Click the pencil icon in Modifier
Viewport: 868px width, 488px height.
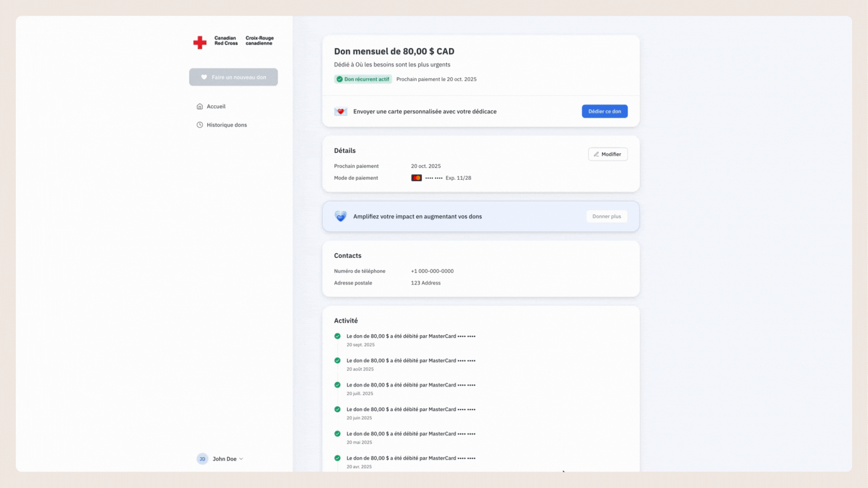pos(596,154)
